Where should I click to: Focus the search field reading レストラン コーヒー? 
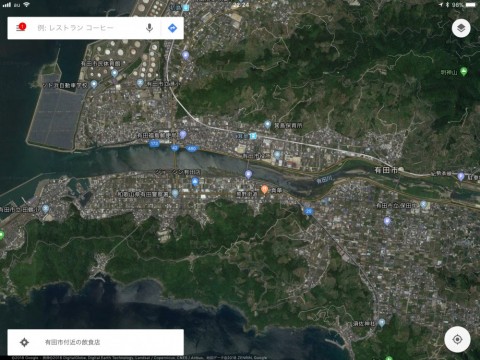click(x=75, y=28)
